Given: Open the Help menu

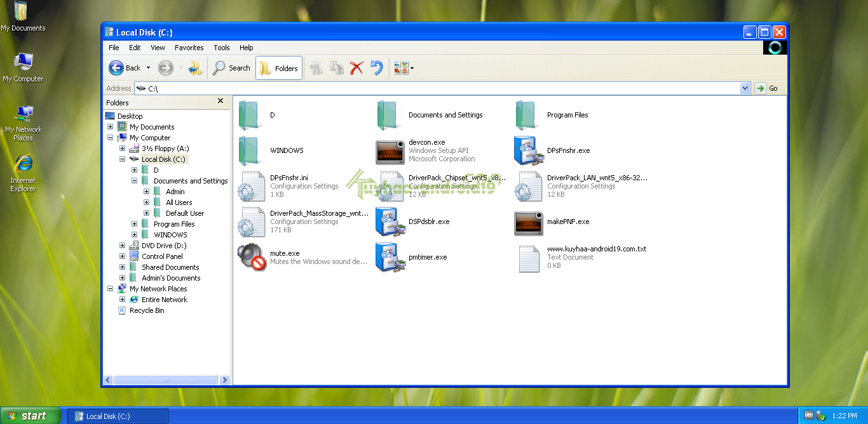Looking at the screenshot, I should 247,48.
